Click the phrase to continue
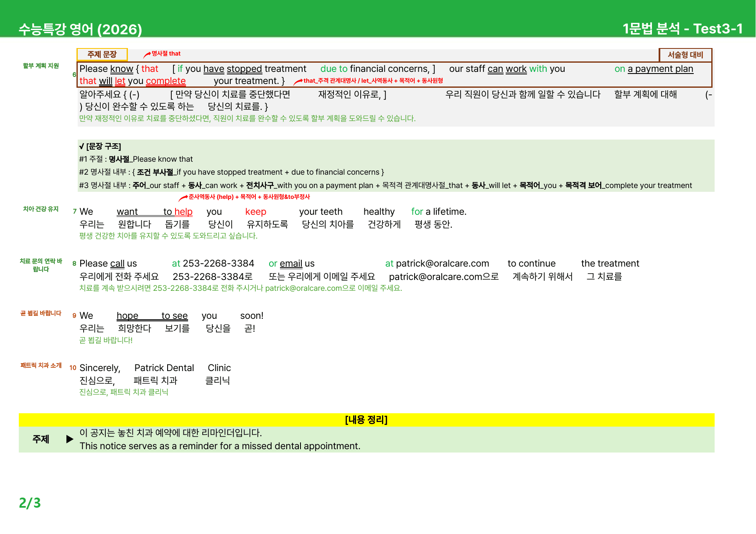 coord(532,264)
